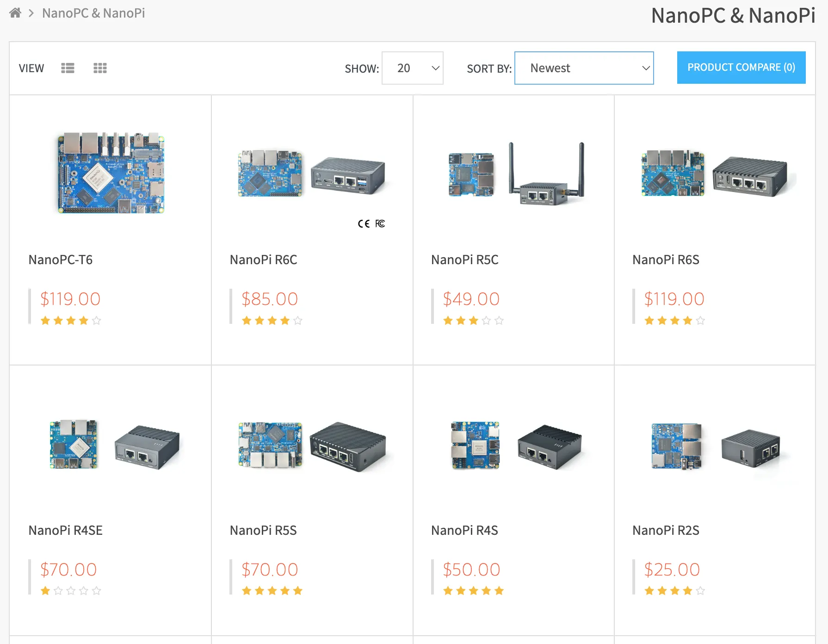The height and width of the screenshot is (644, 828).
Task: Click the NanoPi R6S star rating
Action: 675,321
